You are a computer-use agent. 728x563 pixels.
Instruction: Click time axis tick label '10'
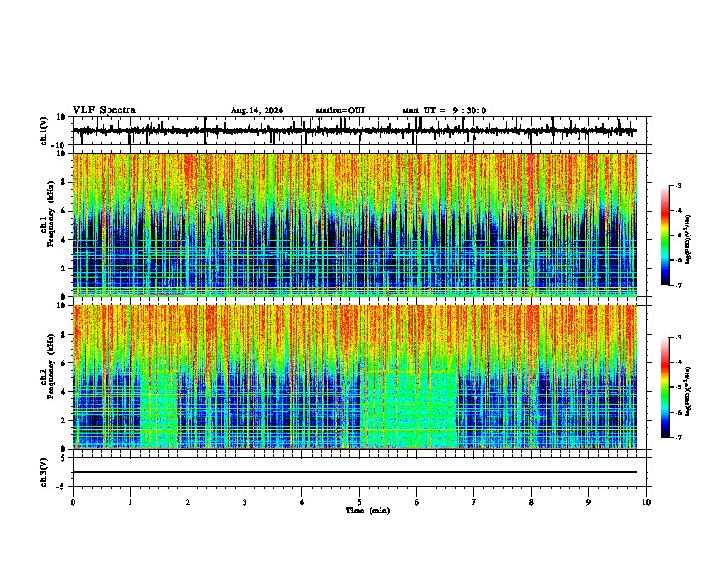point(646,502)
